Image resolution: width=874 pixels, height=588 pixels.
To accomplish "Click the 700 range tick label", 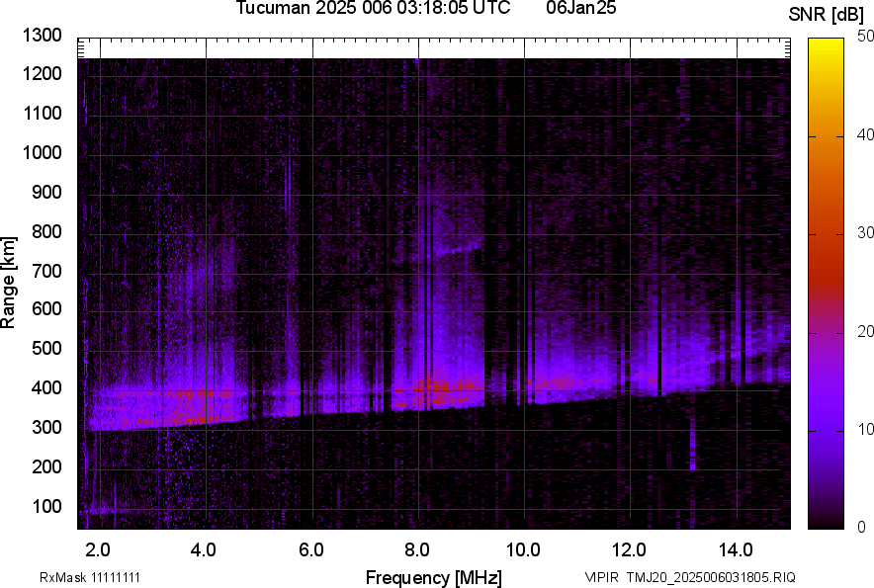I will click(47, 271).
